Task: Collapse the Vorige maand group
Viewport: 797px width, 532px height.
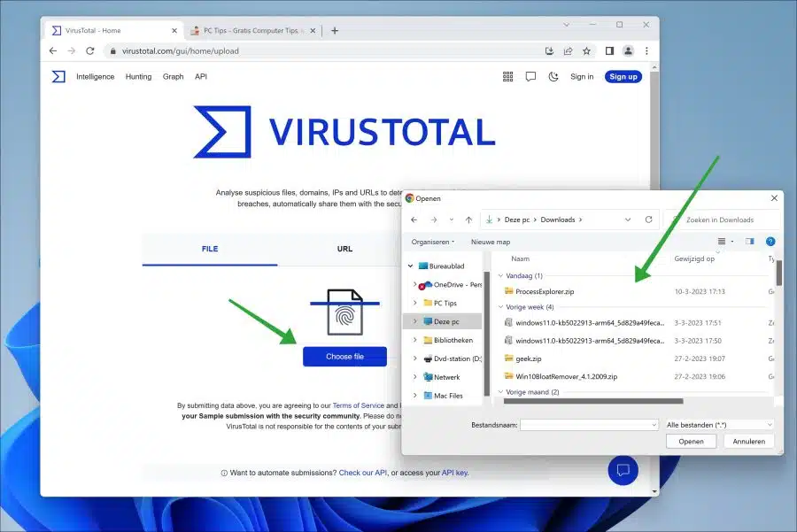Action: pos(500,392)
